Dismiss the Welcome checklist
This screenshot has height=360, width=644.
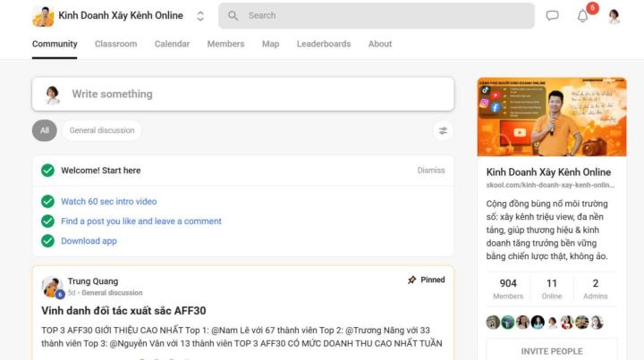click(x=431, y=170)
